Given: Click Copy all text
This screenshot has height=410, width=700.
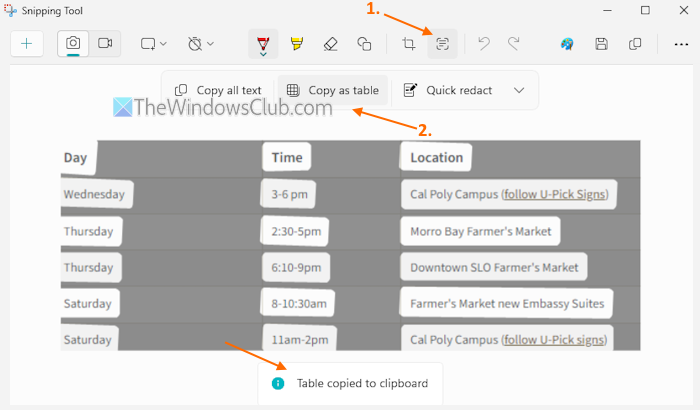Looking at the screenshot, I should coord(218,90).
